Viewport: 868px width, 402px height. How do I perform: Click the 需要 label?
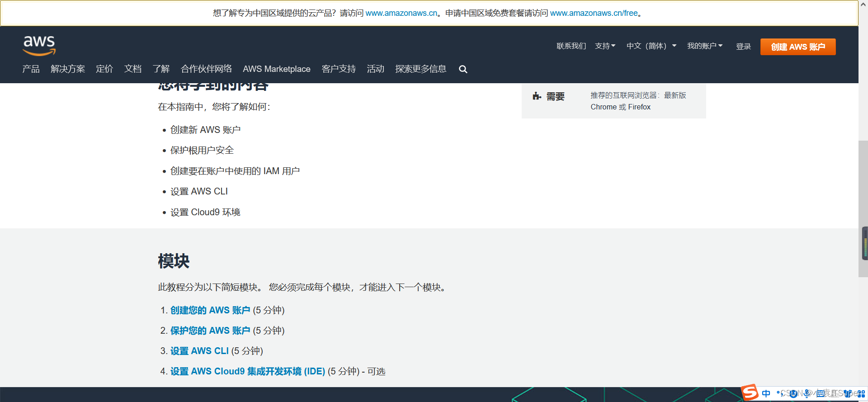(555, 96)
